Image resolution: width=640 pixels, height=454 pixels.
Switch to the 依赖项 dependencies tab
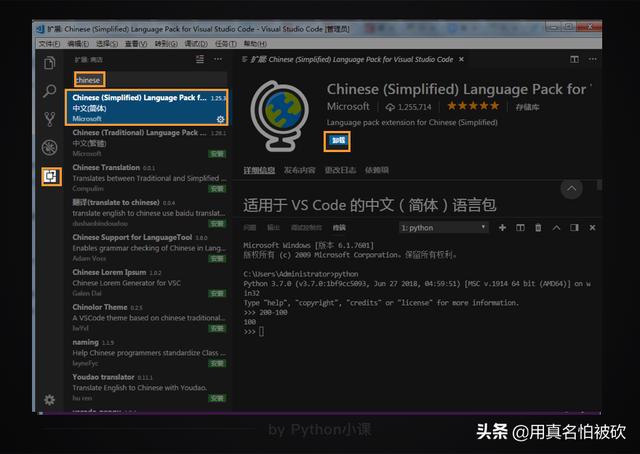377,170
